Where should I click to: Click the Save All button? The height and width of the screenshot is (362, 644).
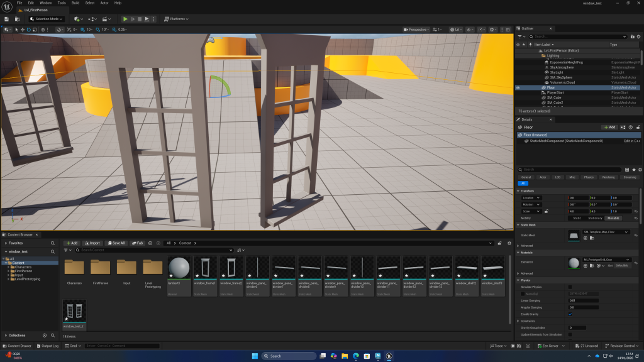116,243
